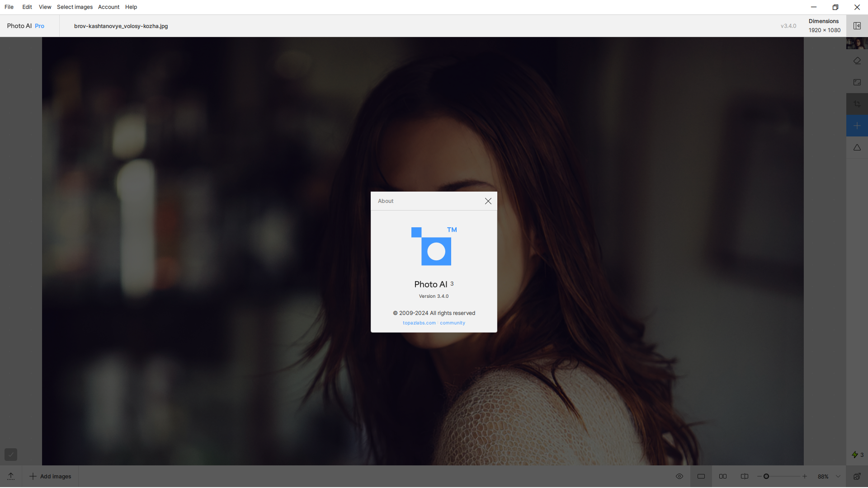Click the upload arrow icon bottom left
Viewport: 868px width, 488px height.
(11, 476)
